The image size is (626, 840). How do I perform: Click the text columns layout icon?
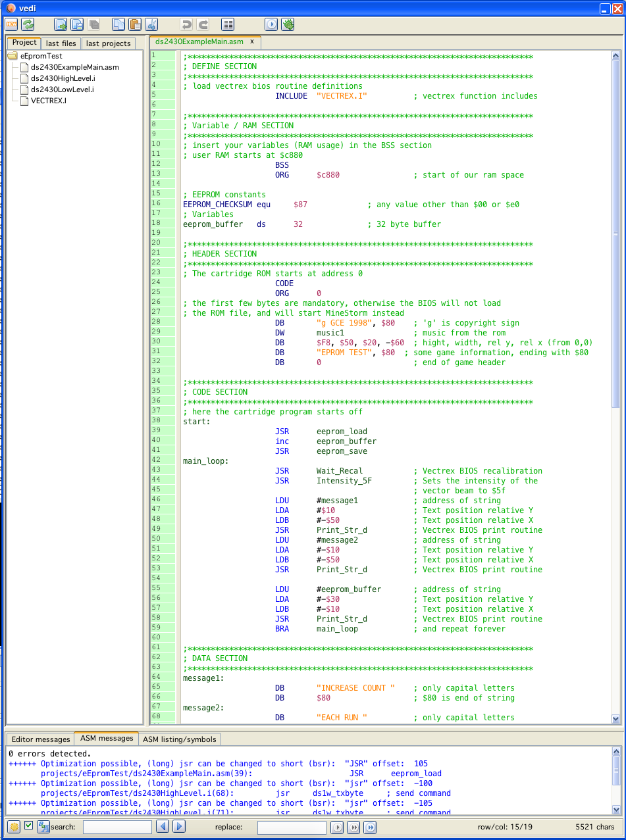(228, 24)
